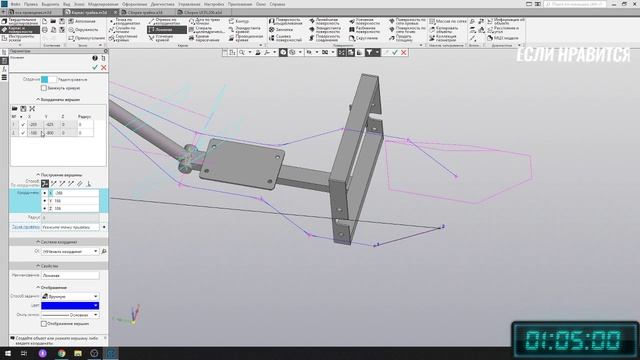The height and width of the screenshot is (360, 640).
Task: Open the Моделирование menu
Action: tap(103, 4)
